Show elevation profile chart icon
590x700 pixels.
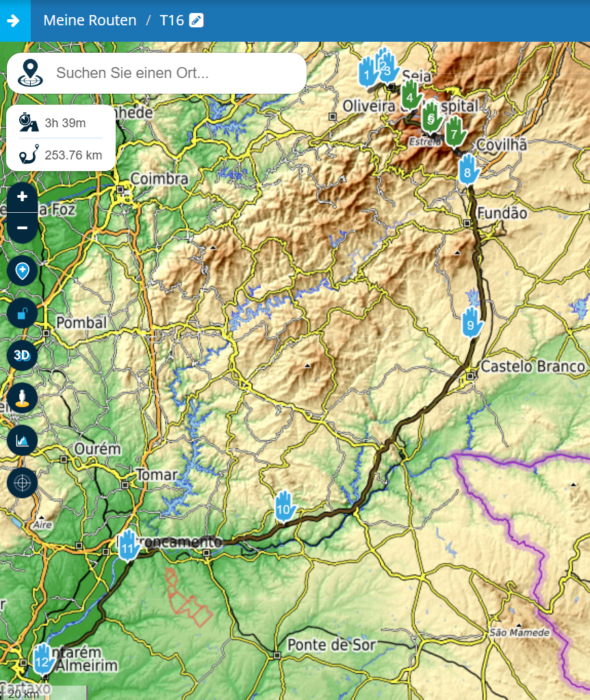tap(22, 440)
